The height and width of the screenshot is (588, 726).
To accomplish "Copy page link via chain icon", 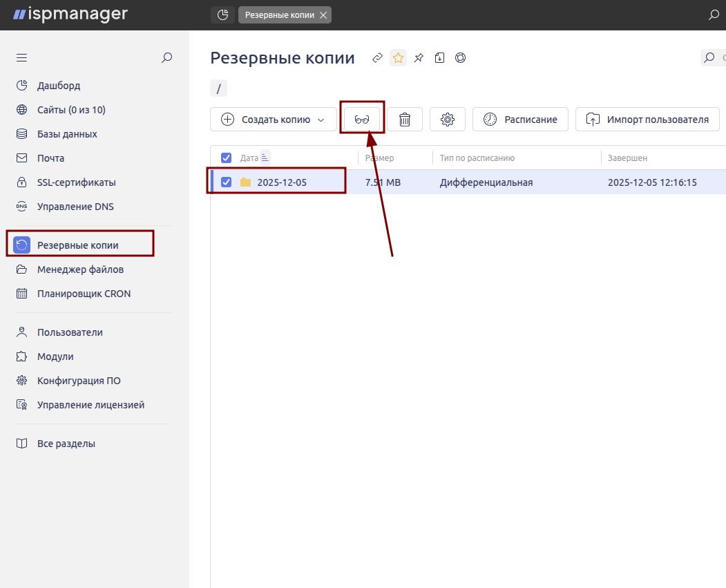I will pos(377,58).
